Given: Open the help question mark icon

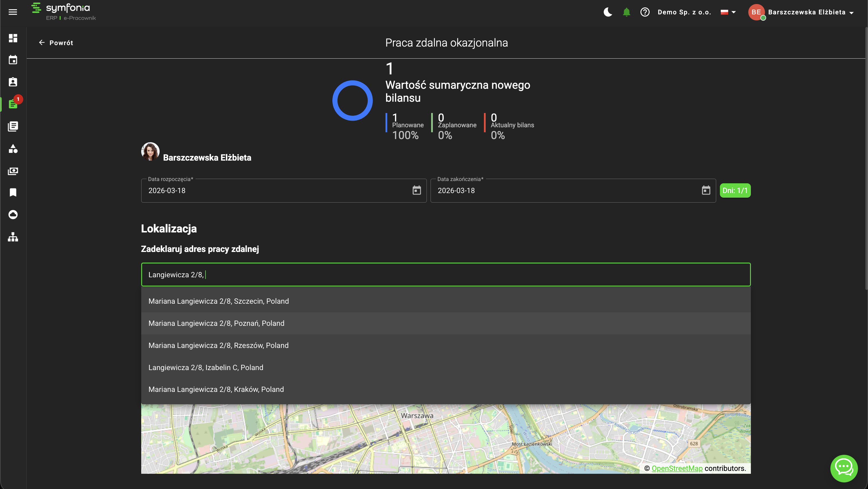Looking at the screenshot, I should click(645, 12).
